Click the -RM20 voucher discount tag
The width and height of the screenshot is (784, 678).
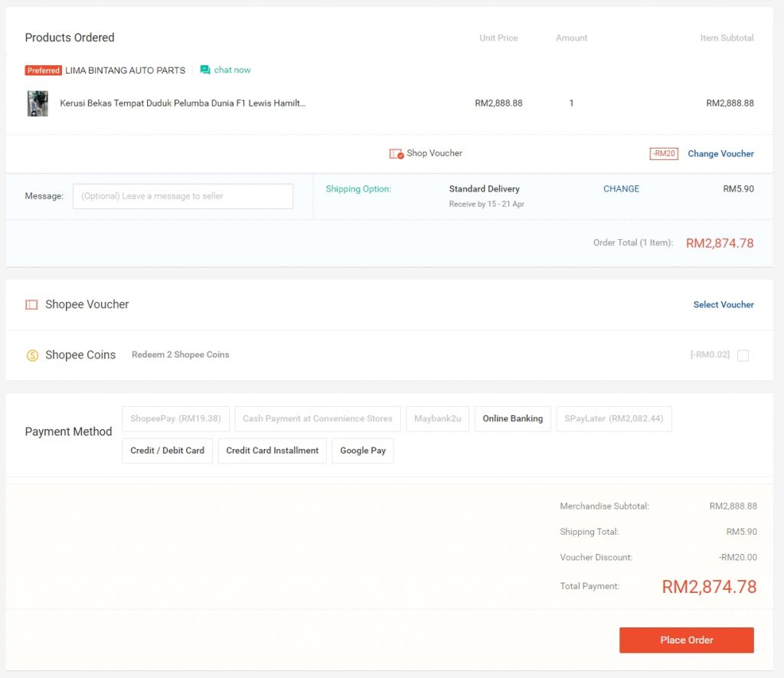coord(664,154)
